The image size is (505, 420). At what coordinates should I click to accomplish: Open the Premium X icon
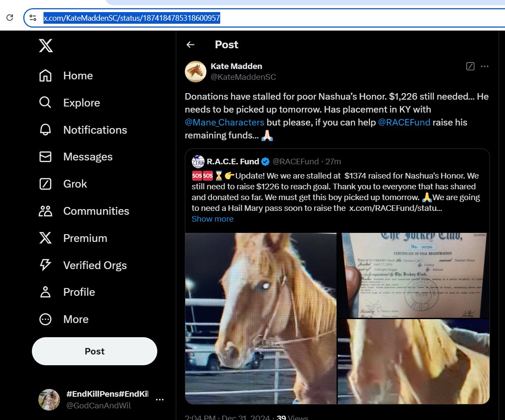pyautogui.click(x=45, y=238)
